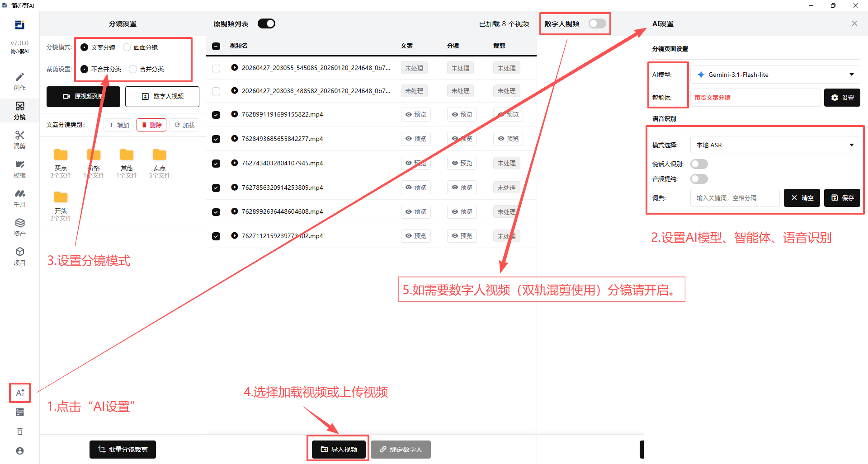Preview 分镜 for 7627856320914253809.mp4
Image resolution: width=868 pixels, height=464 pixels.
(x=462, y=187)
